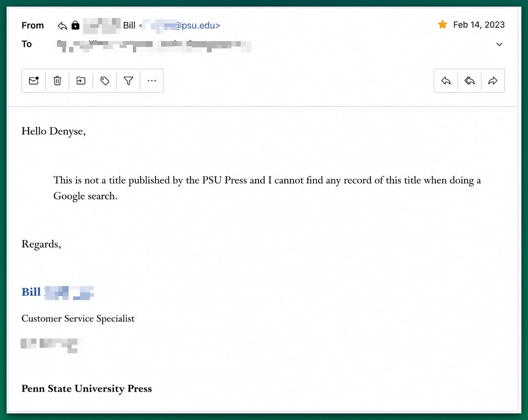The height and width of the screenshot is (420, 528).
Task: Click the mark as unread envelope icon
Action: (34, 81)
